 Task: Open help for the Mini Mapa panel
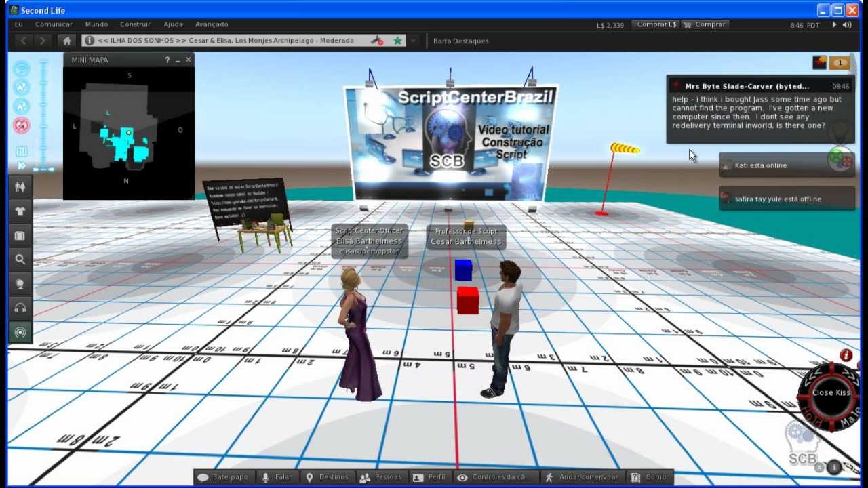click(167, 60)
